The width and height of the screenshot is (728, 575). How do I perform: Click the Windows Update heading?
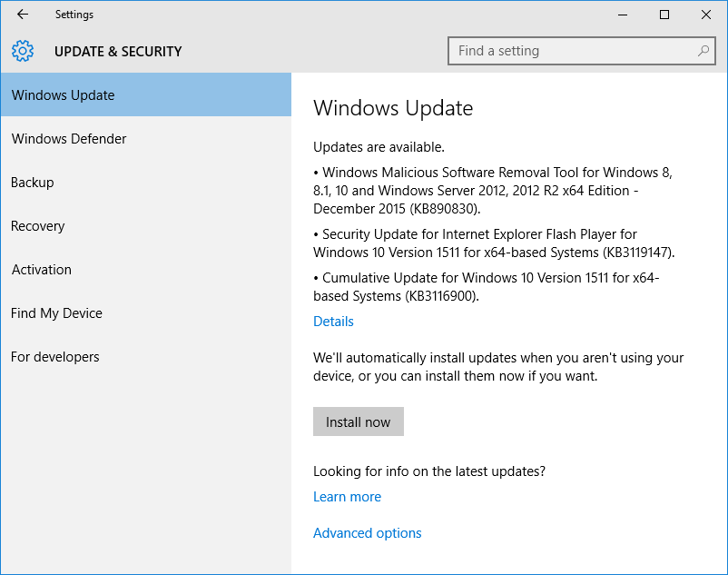[393, 108]
